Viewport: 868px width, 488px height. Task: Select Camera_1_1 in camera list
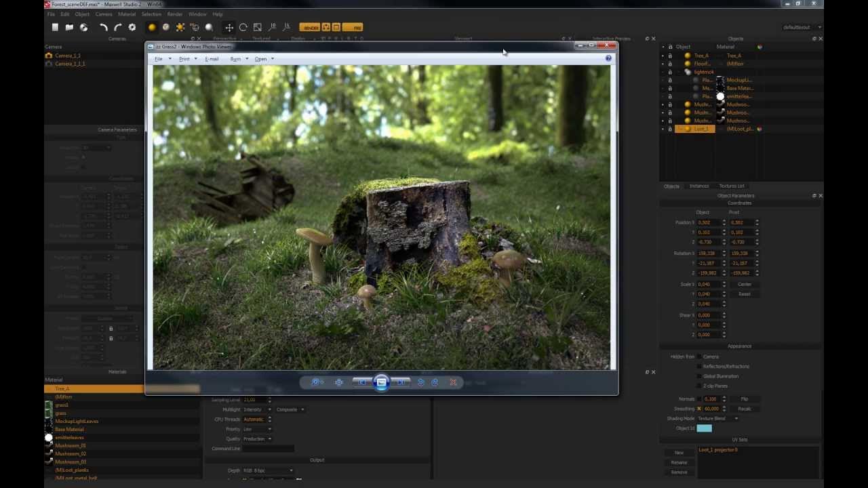68,56
